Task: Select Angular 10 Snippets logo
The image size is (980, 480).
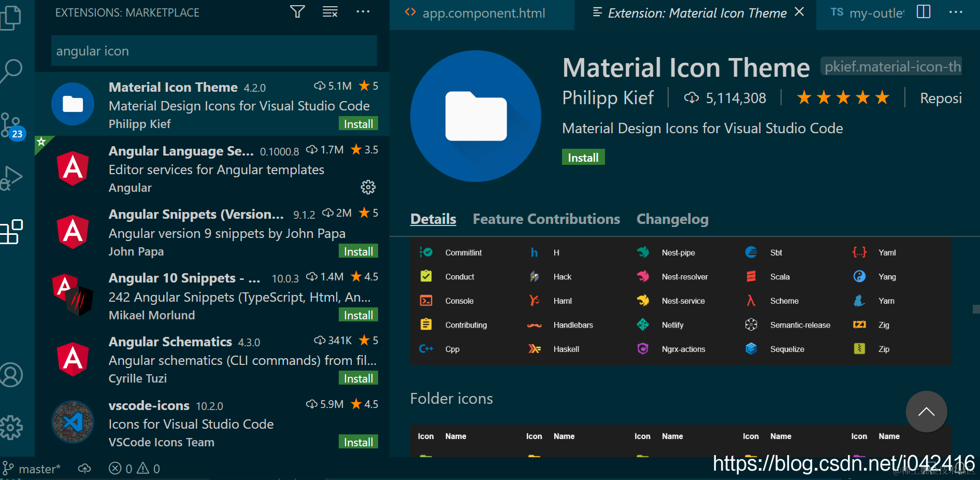Action: click(73, 295)
